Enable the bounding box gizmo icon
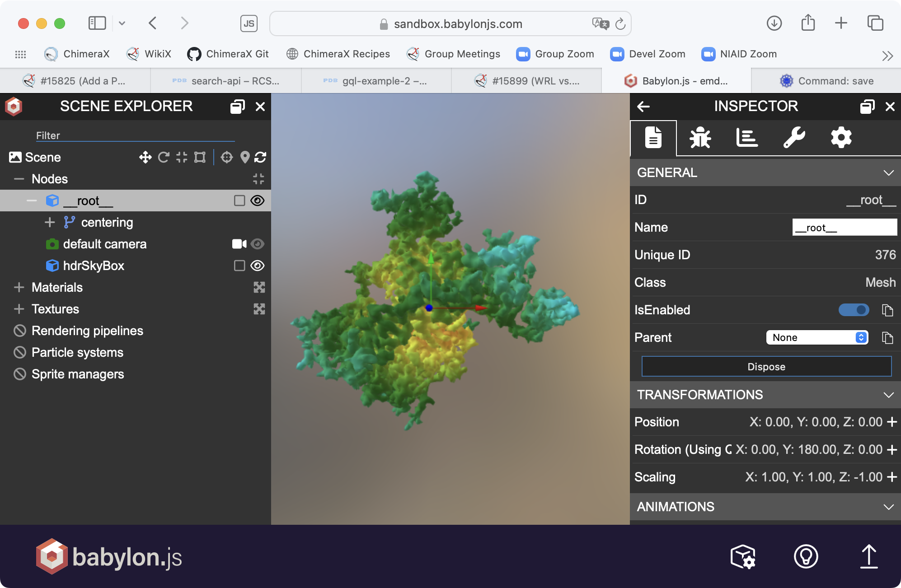This screenshot has height=588, width=901. coord(200,157)
